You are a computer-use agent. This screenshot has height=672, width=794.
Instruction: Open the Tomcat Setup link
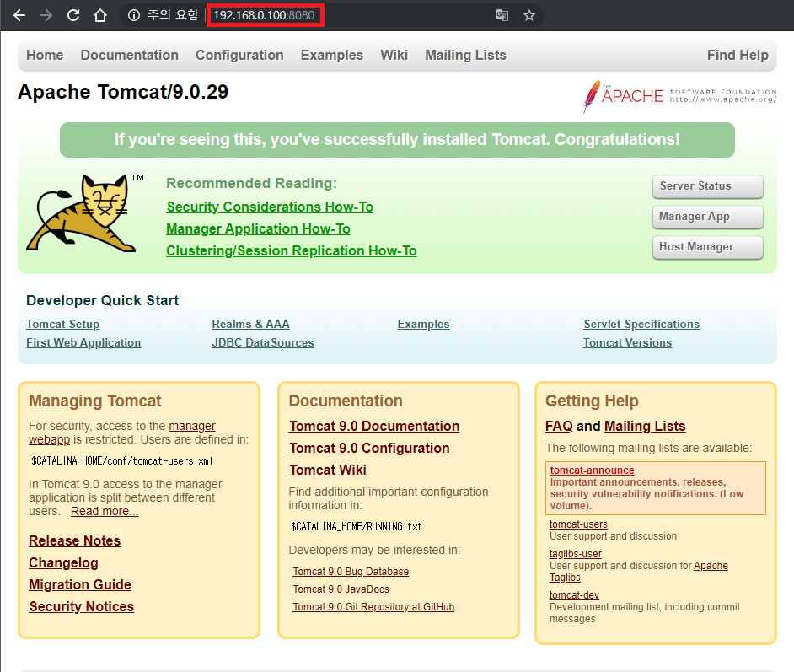point(62,324)
